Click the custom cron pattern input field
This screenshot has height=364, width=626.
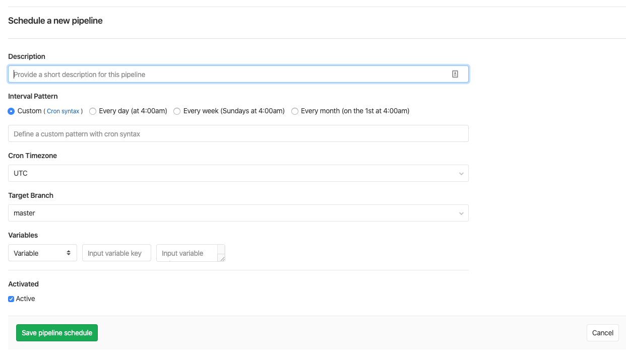(238, 133)
